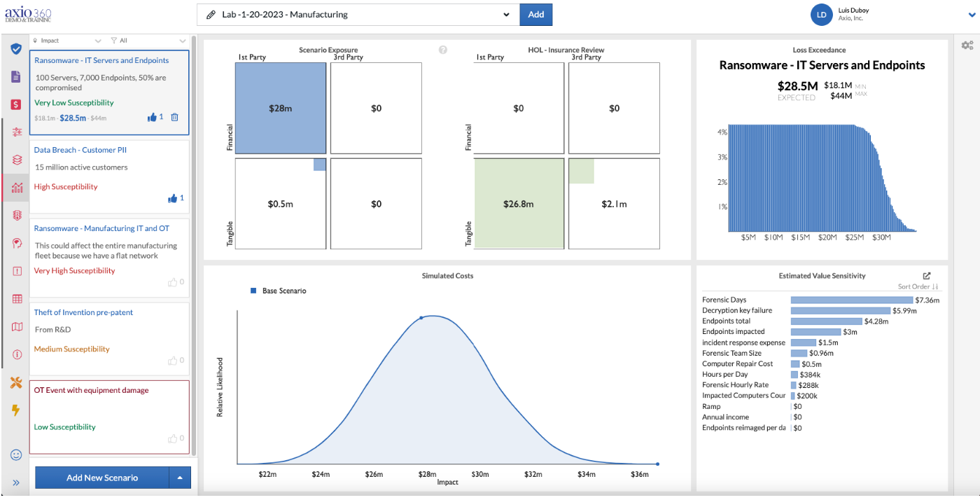980x500 pixels.
Task: Click the blue Add button
Action: tap(536, 15)
